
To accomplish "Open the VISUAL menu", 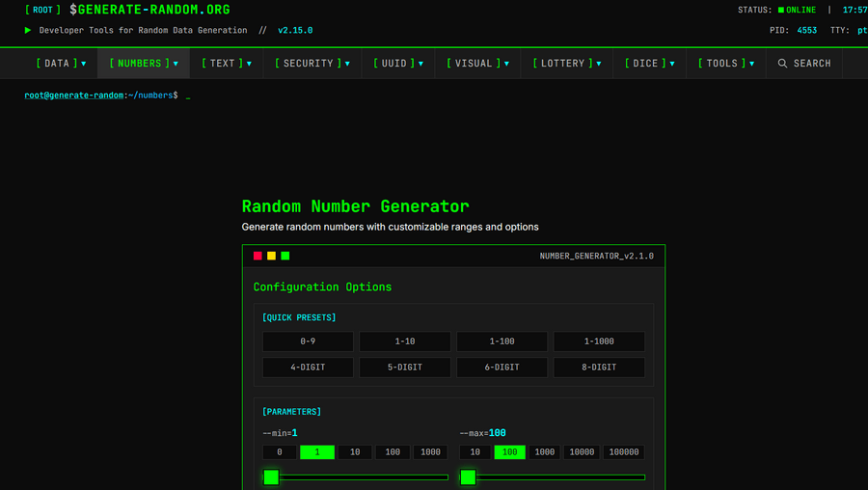I will [x=477, y=64].
